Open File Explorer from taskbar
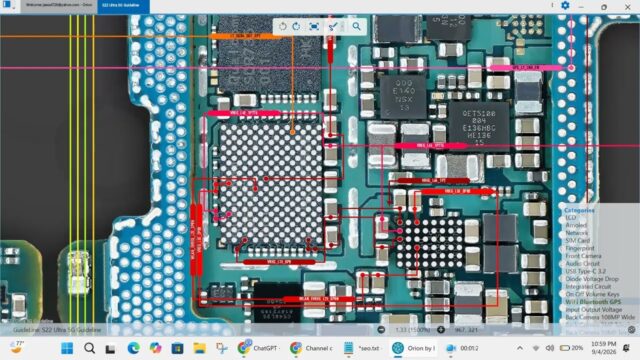640x360 pixels. tap(200, 348)
